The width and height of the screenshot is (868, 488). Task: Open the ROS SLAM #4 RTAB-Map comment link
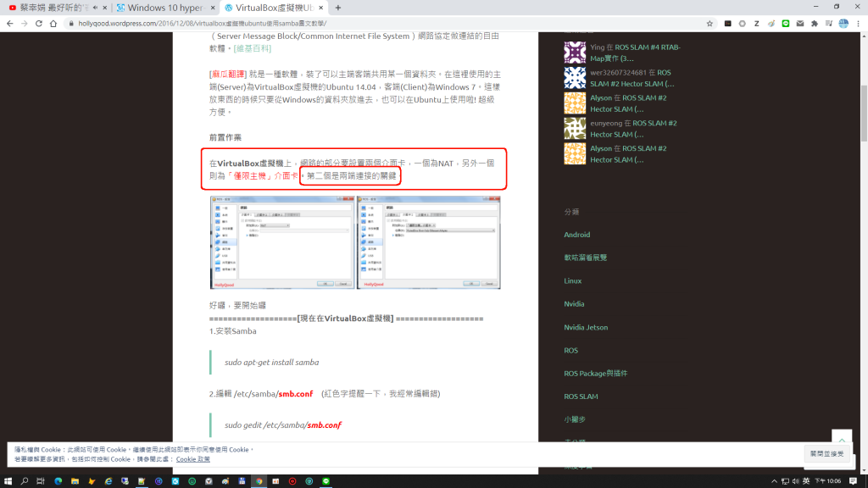click(636, 53)
